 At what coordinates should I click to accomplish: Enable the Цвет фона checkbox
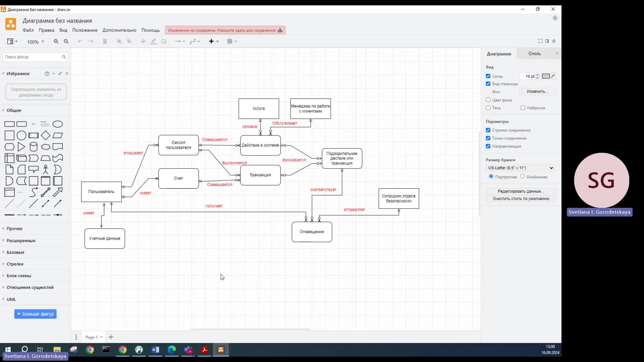(488, 100)
